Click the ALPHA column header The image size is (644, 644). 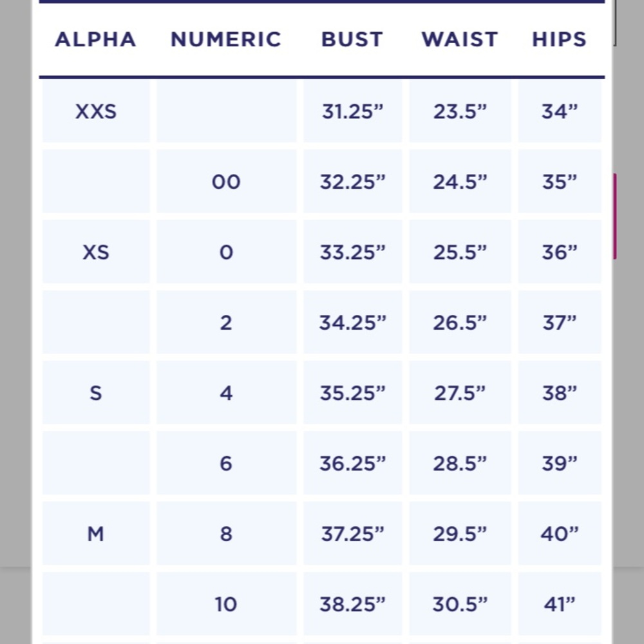click(x=95, y=39)
